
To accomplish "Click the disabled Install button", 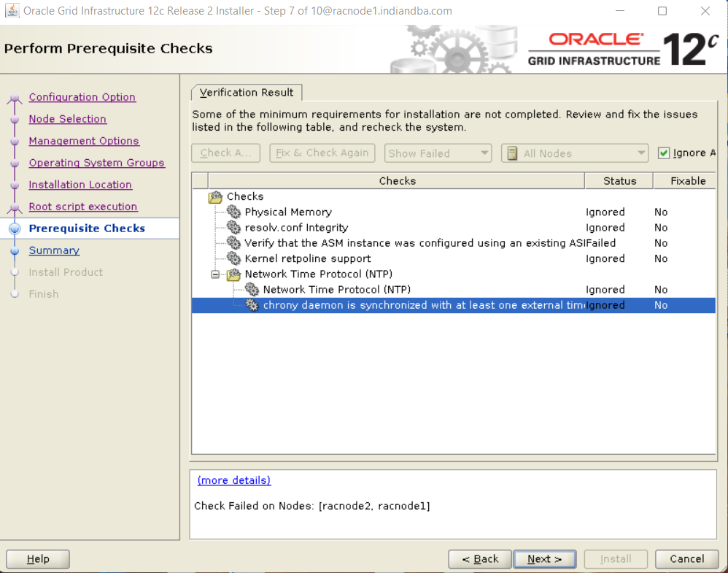I will 616,559.
